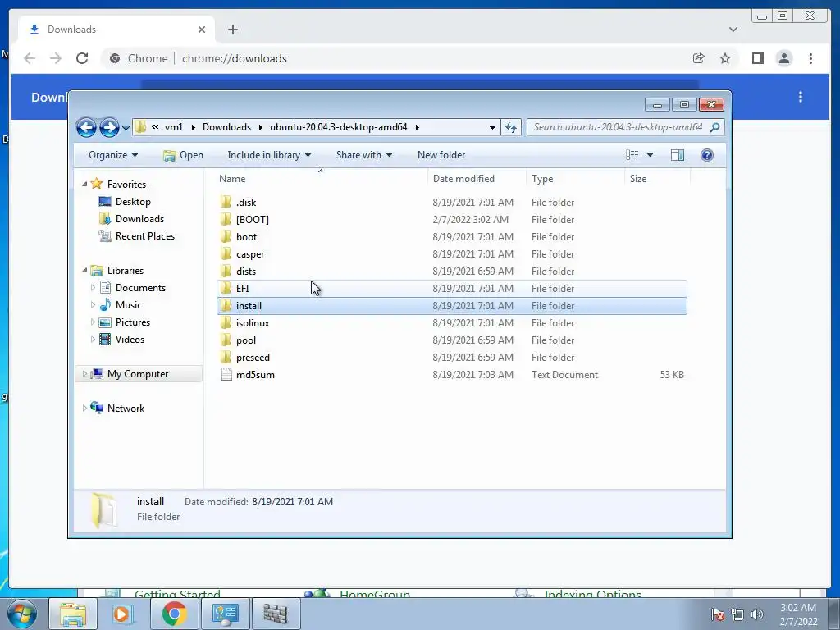
Task: Open Windows Media Player from taskbar
Action: 121,614
